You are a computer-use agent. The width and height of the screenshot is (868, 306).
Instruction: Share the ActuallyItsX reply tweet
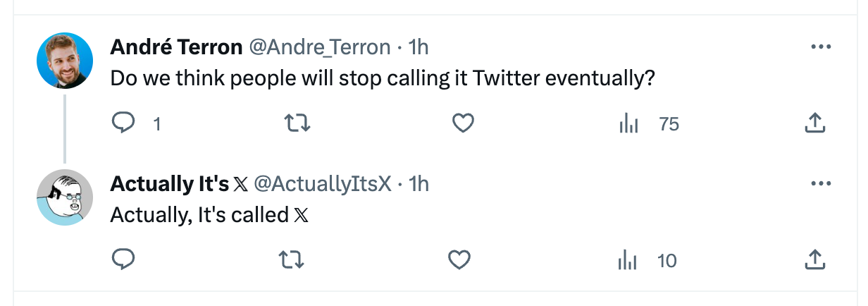[814, 260]
